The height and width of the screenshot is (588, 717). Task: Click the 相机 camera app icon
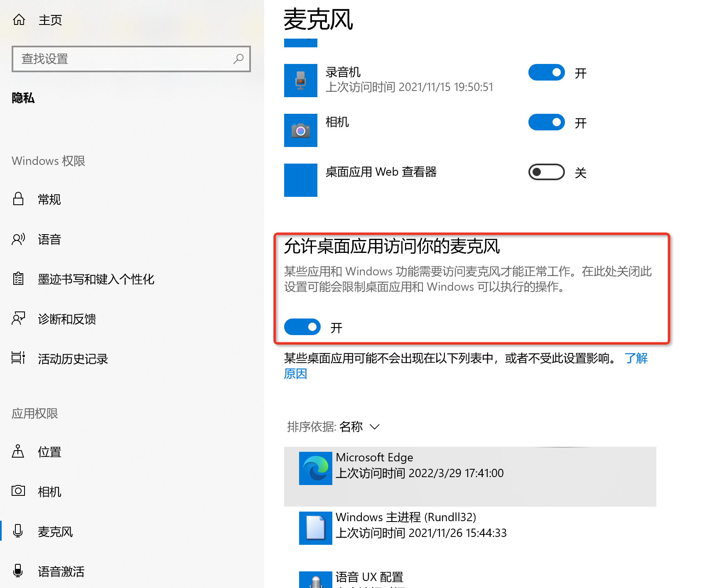[x=301, y=130]
